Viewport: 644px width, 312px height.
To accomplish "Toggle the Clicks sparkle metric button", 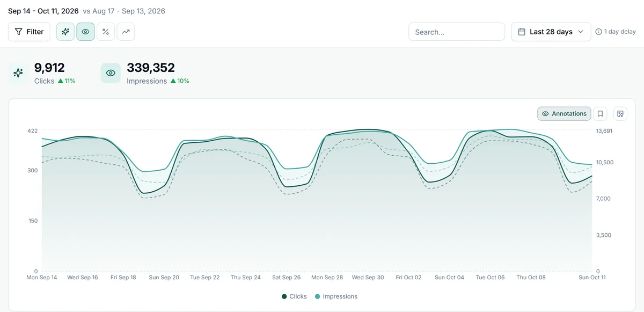I will point(65,32).
